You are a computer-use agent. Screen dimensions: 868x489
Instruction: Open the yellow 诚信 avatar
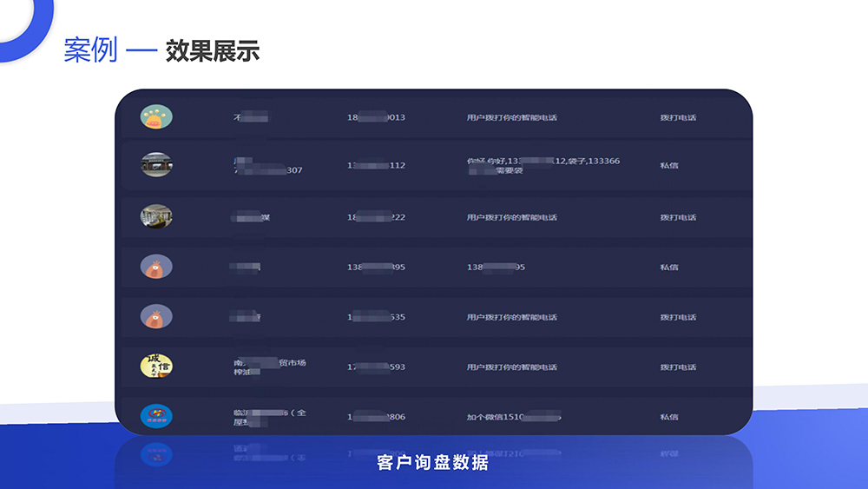tap(156, 367)
